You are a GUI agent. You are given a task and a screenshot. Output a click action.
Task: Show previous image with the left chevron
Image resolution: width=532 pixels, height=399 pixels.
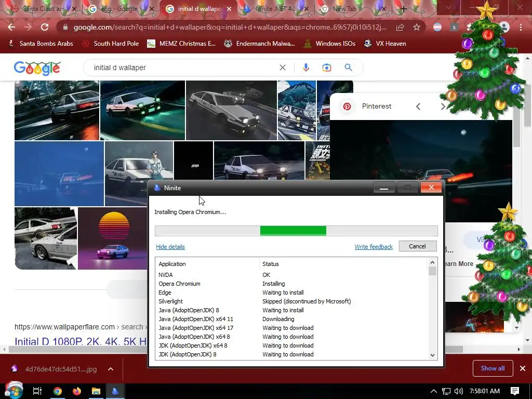pyautogui.click(x=418, y=107)
